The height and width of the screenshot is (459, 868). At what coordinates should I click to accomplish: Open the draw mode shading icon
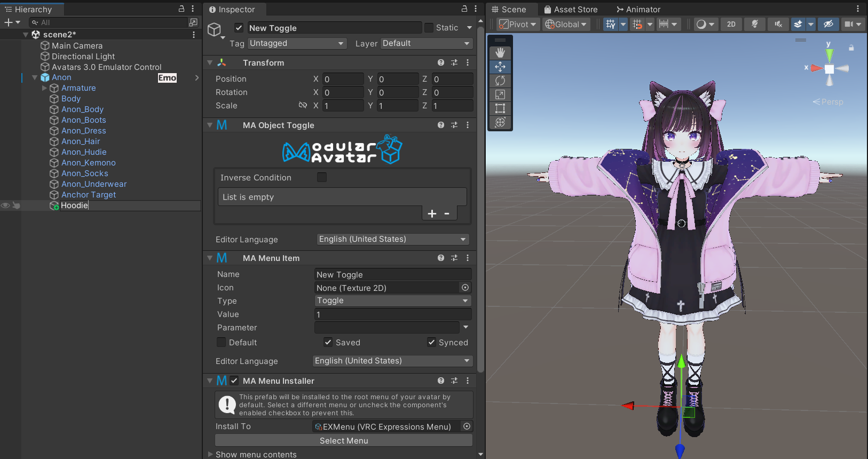(x=701, y=24)
